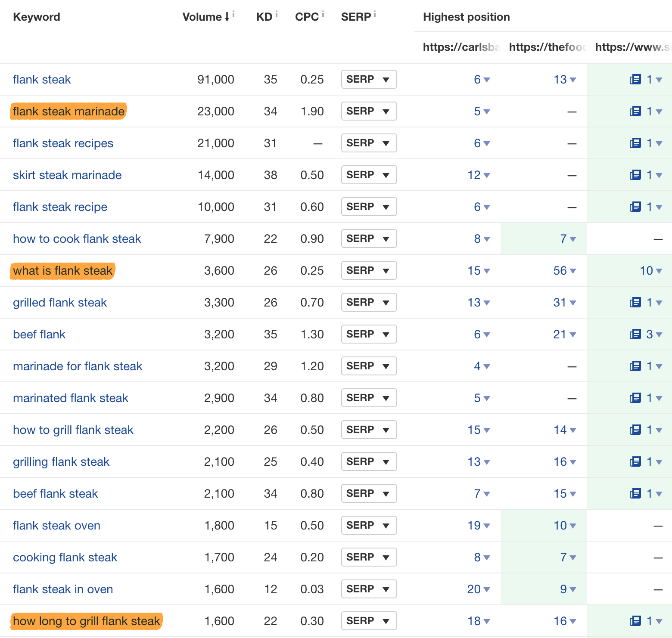
Task: Click featured snippet icon for beef flank
Action: point(635,334)
